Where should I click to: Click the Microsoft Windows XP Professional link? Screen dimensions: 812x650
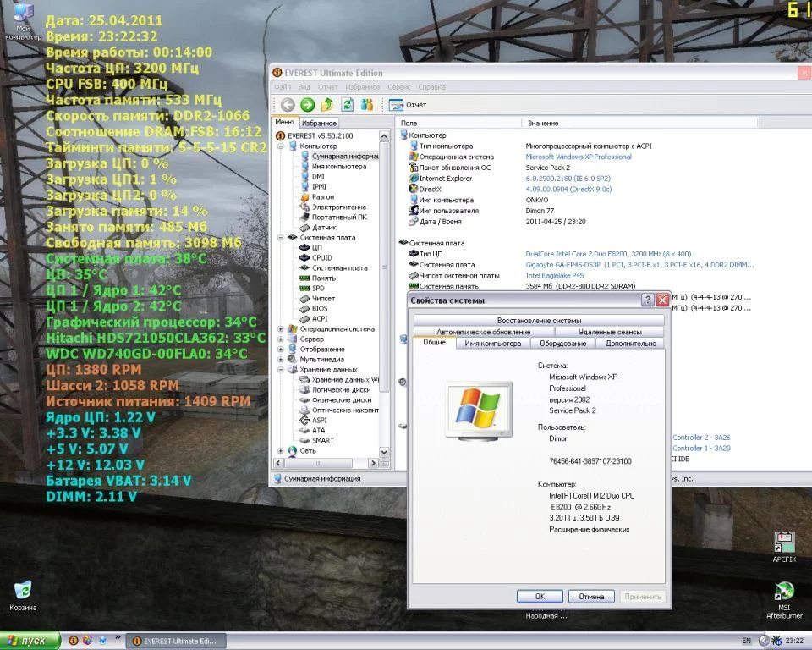(579, 157)
